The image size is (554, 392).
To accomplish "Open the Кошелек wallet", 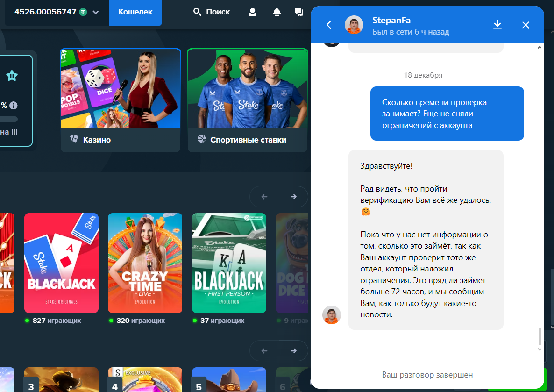I will 135,12.
